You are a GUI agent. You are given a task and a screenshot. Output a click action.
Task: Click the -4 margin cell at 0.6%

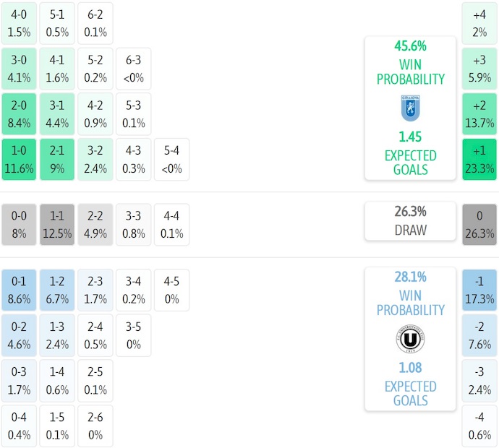(479, 426)
